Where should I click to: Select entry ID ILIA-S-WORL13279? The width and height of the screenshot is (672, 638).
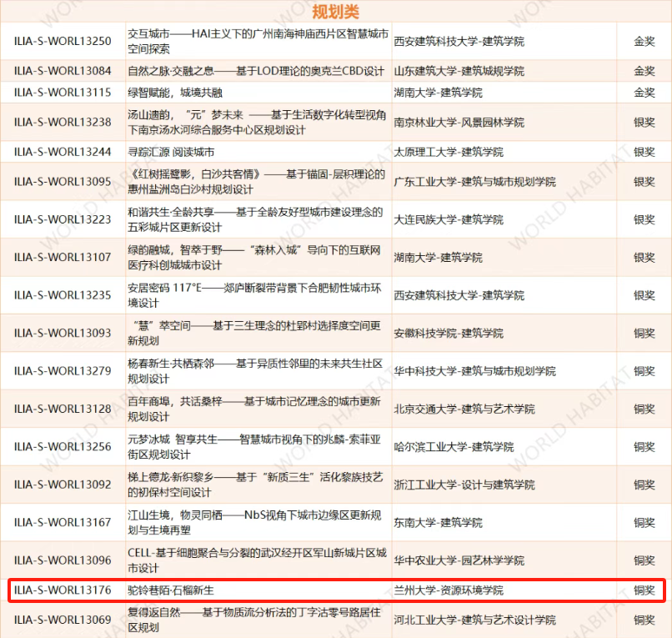[63, 371]
